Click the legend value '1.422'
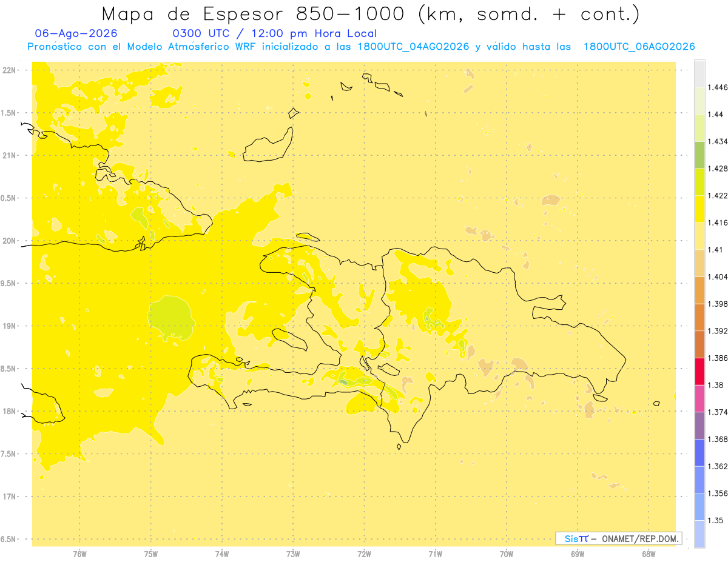Image resolution: width=728 pixels, height=562 pixels. click(x=718, y=196)
